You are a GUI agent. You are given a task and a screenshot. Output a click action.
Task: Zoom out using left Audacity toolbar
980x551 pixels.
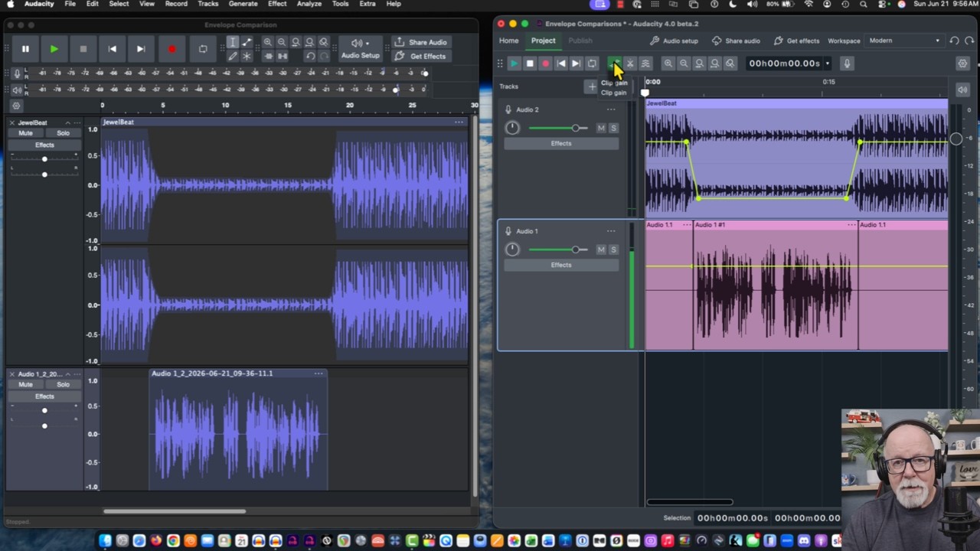282,43
